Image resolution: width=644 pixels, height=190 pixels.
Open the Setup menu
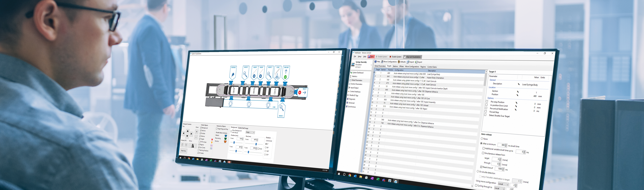(359, 57)
